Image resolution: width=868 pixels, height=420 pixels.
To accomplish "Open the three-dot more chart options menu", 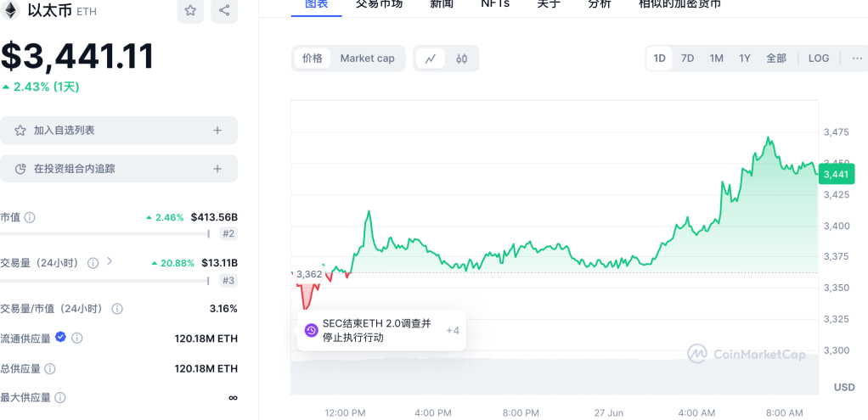I will click(856, 59).
